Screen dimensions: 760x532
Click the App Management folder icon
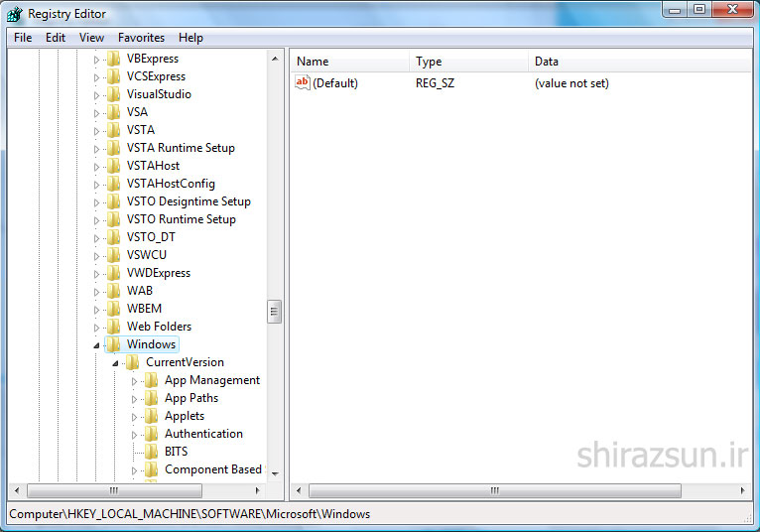pyautogui.click(x=152, y=380)
